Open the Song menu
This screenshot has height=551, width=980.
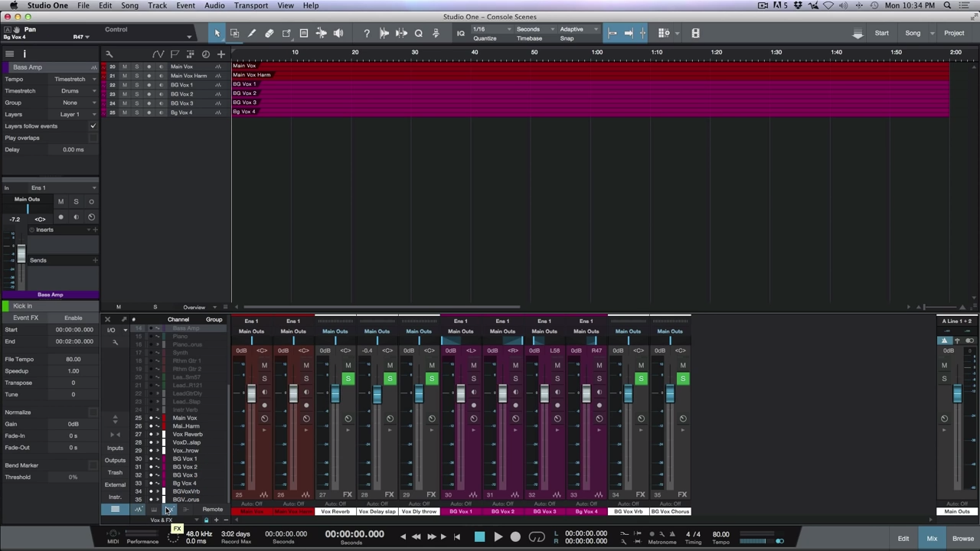coord(129,5)
